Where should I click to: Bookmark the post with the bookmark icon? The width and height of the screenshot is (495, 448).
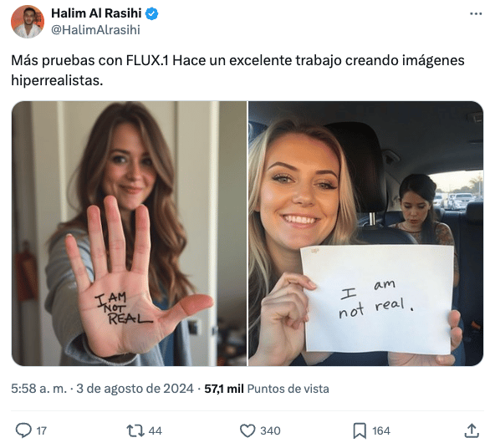360,430
